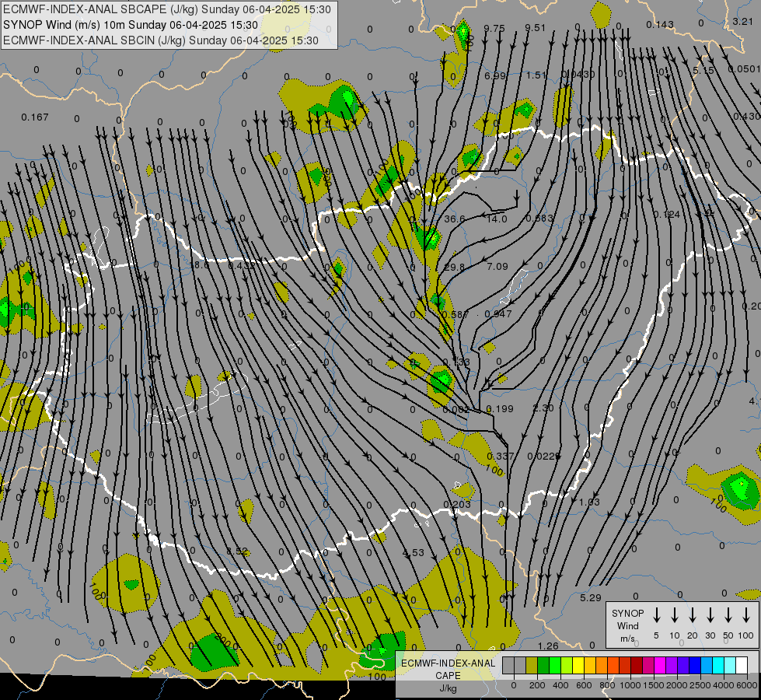Click the 14.0 value on the map
This screenshot has width=761, height=700.
(x=497, y=219)
